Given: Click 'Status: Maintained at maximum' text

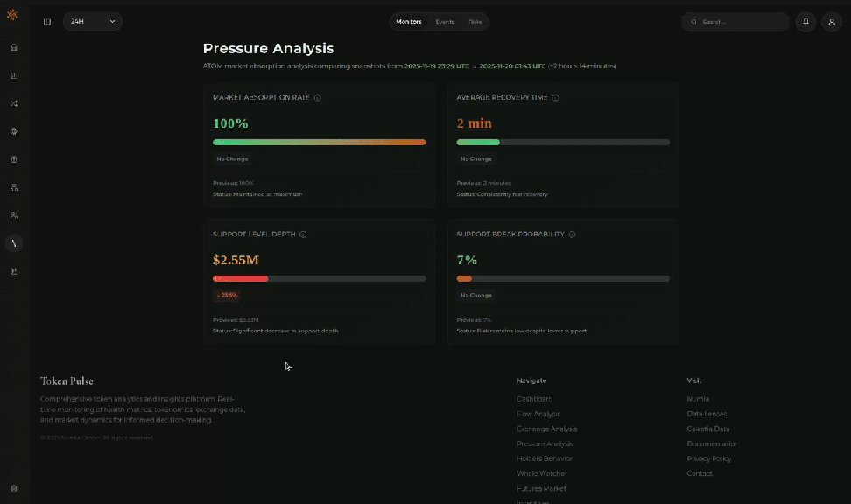Looking at the screenshot, I should [257, 194].
